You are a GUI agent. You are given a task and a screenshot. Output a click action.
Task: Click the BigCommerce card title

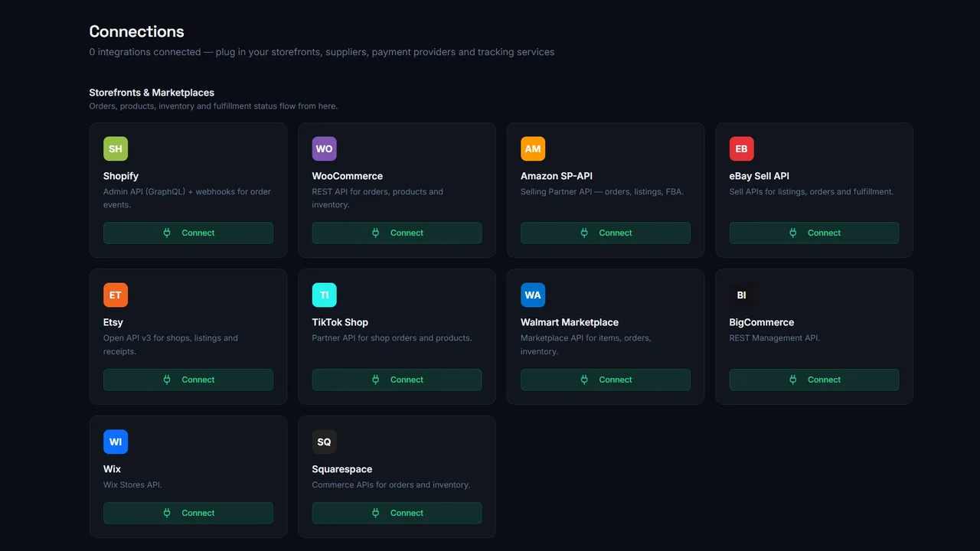click(x=762, y=322)
